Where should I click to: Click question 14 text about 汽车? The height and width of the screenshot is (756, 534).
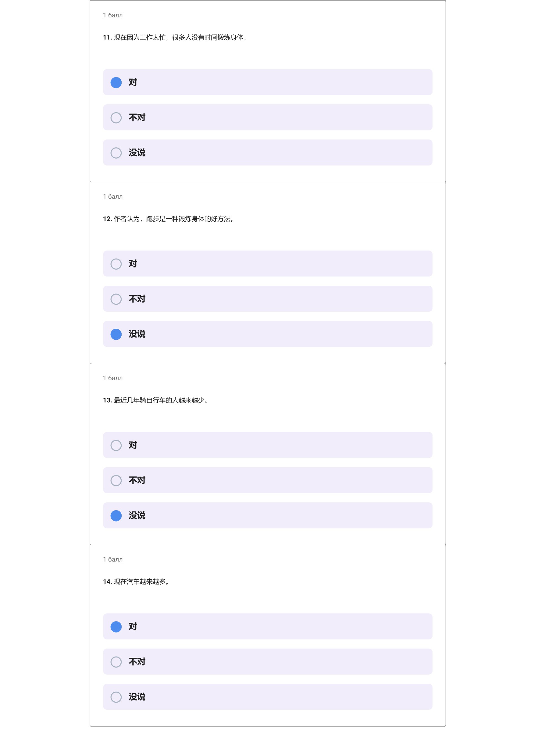click(x=137, y=582)
